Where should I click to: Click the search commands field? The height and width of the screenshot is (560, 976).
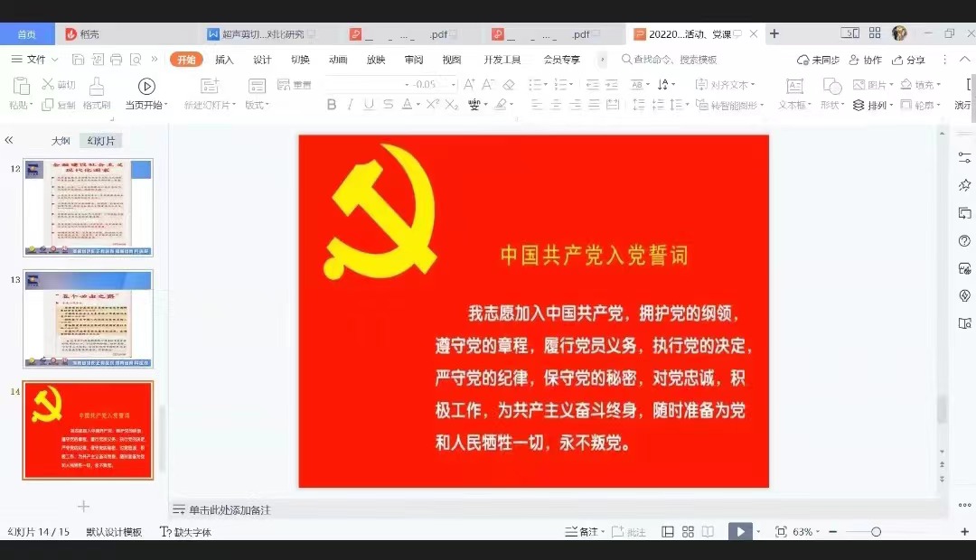pos(669,60)
